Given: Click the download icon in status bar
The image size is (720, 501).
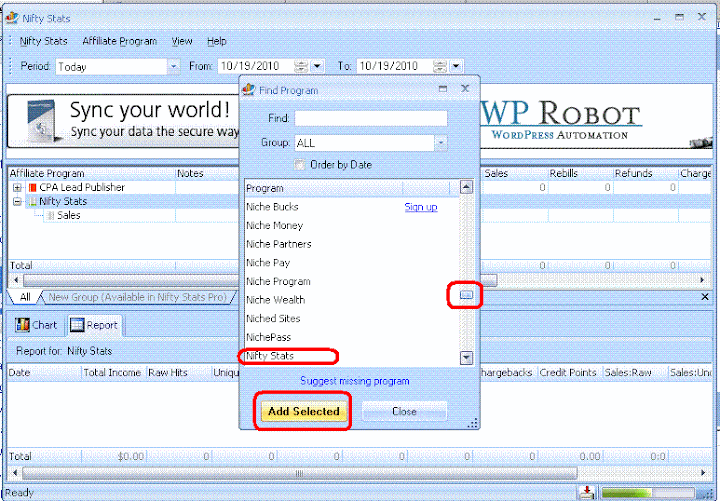Looking at the screenshot, I should coord(586,492).
